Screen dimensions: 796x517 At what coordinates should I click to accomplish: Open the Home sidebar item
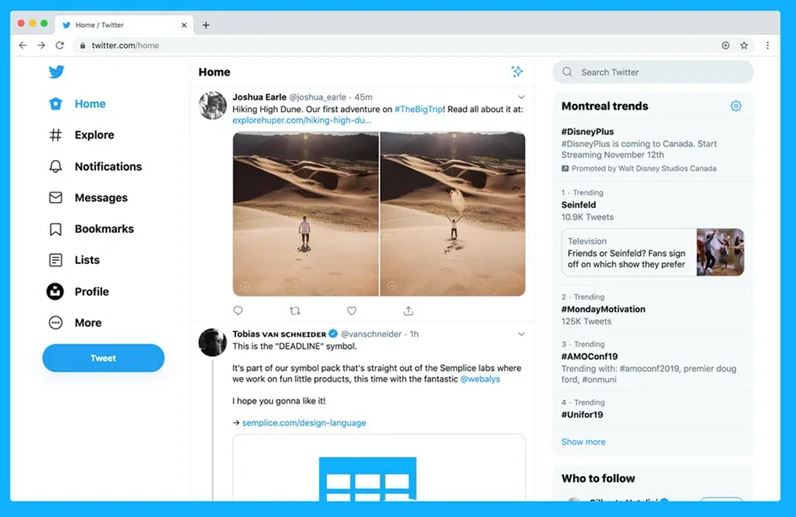click(x=77, y=104)
